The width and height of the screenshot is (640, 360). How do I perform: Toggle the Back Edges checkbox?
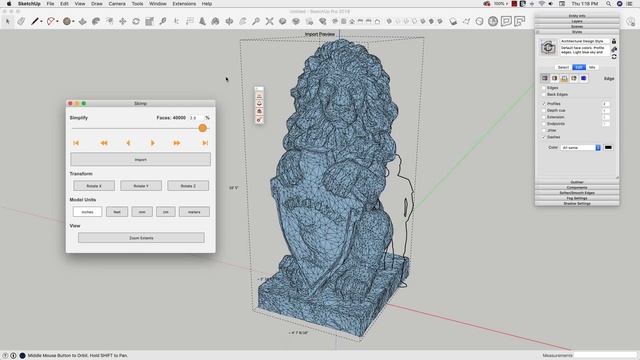click(544, 94)
